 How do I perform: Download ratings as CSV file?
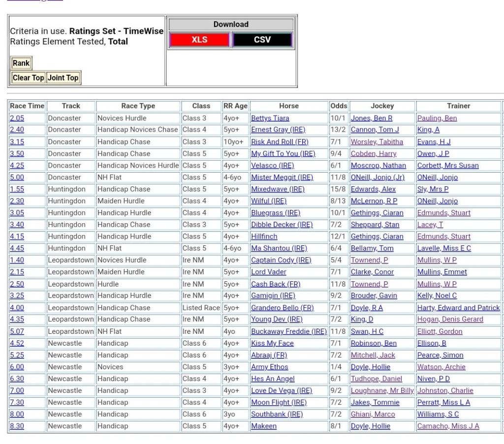262,40
